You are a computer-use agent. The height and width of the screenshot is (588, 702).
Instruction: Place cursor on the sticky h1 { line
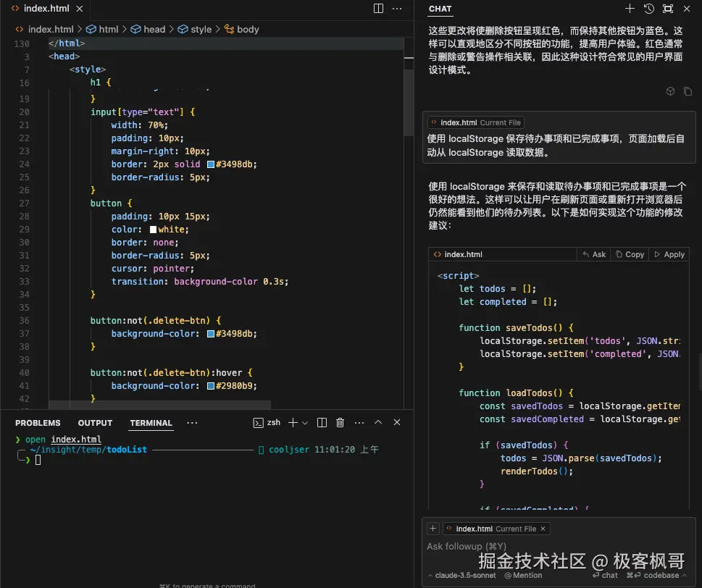click(x=100, y=83)
